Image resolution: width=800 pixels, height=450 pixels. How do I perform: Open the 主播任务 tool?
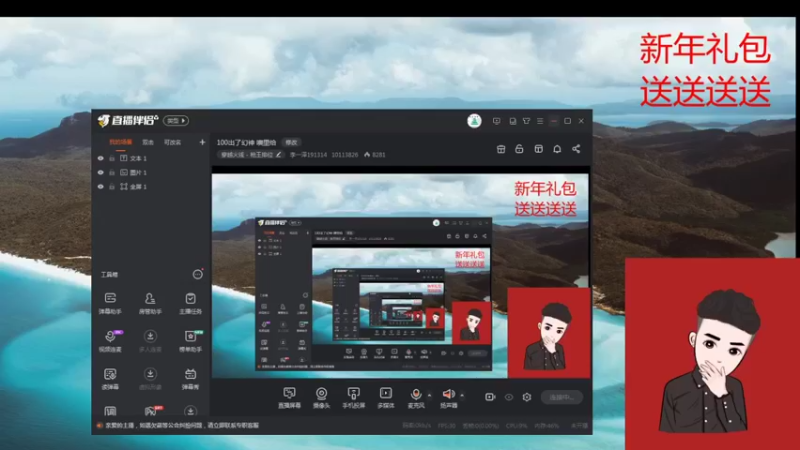(190, 303)
